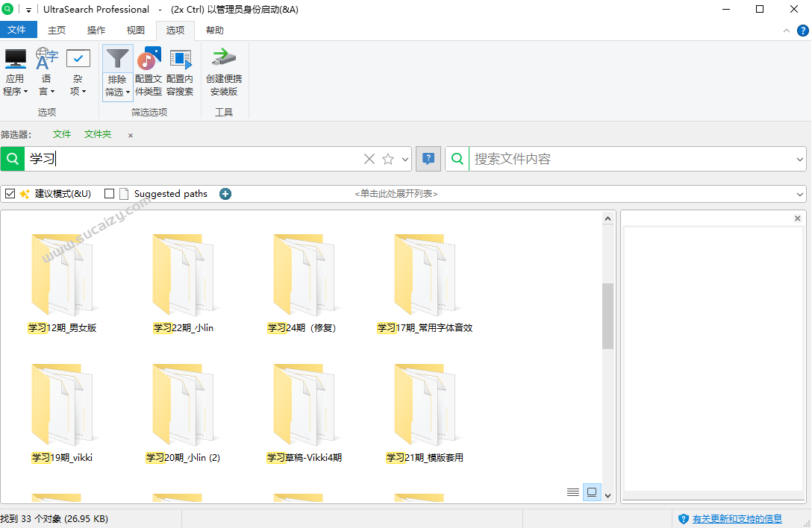Switch to the 视图 ribbon tab
The image size is (812, 528).
[135, 30]
